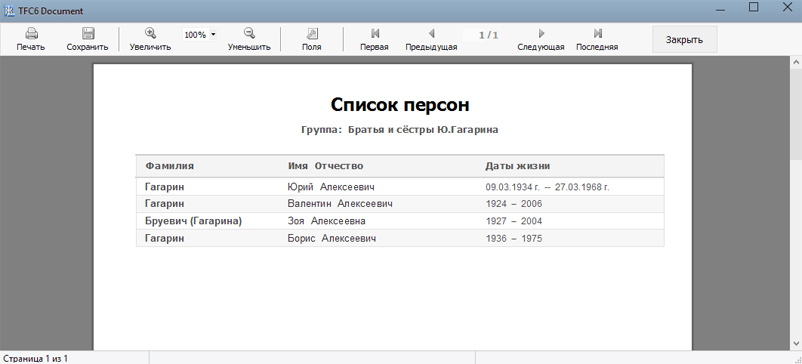Minimize the TFC6 Document window
The width and height of the screenshot is (802, 364).
coord(721,9)
